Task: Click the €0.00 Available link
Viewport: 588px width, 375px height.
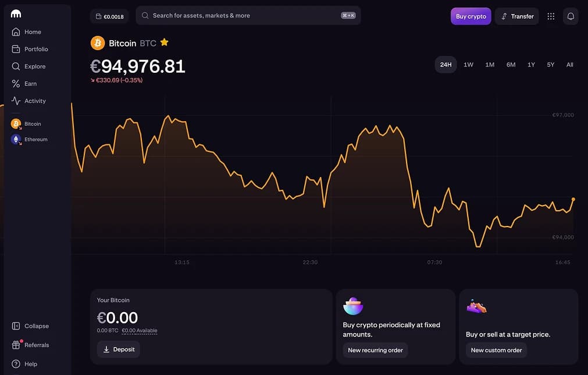Action: coord(140,331)
